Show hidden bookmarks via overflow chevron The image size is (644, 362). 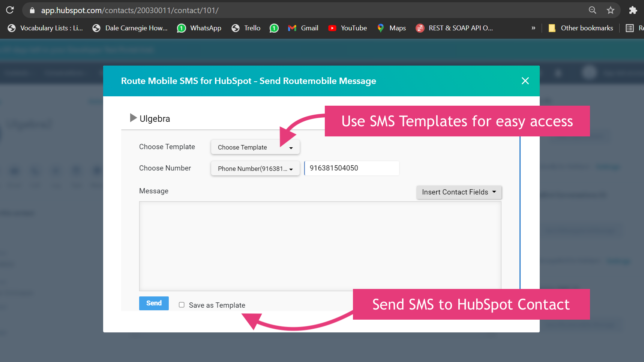(x=533, y=28)
